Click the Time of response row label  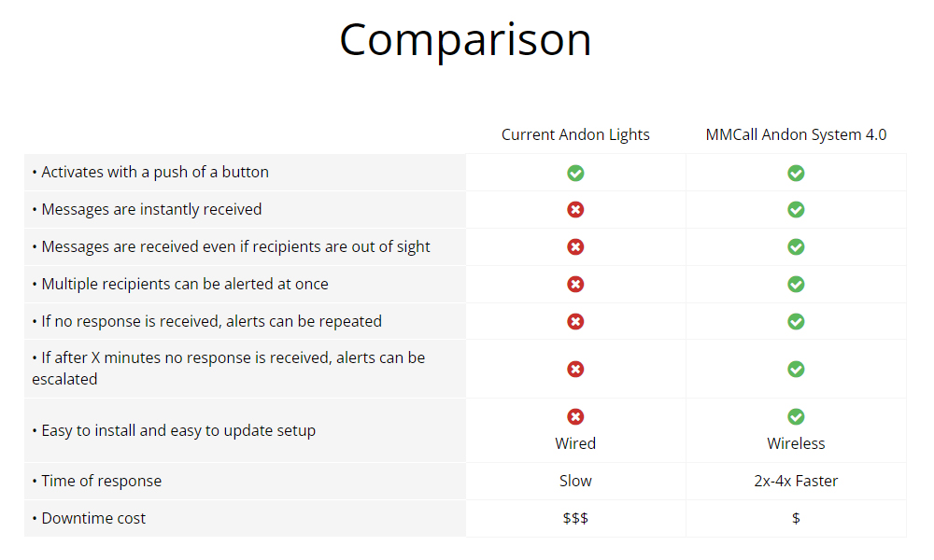(x=97, y=481)
